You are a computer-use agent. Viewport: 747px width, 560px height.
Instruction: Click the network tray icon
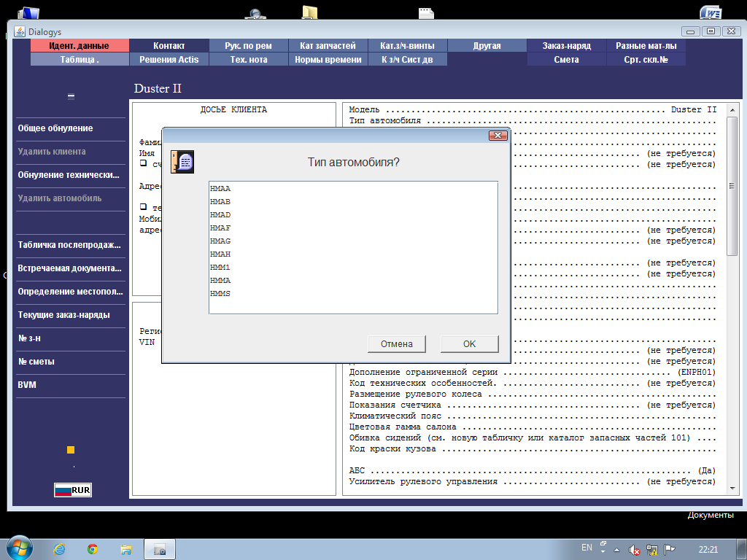[651, 550]
